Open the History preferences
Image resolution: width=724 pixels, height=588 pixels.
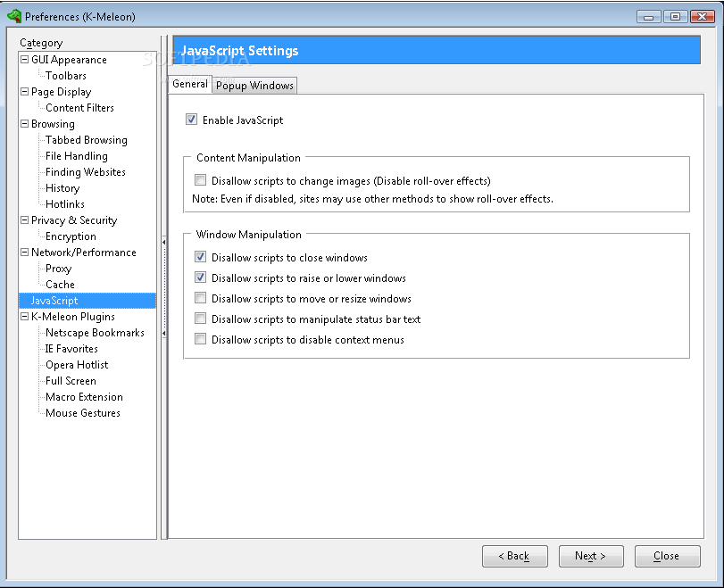click(62, 188)
